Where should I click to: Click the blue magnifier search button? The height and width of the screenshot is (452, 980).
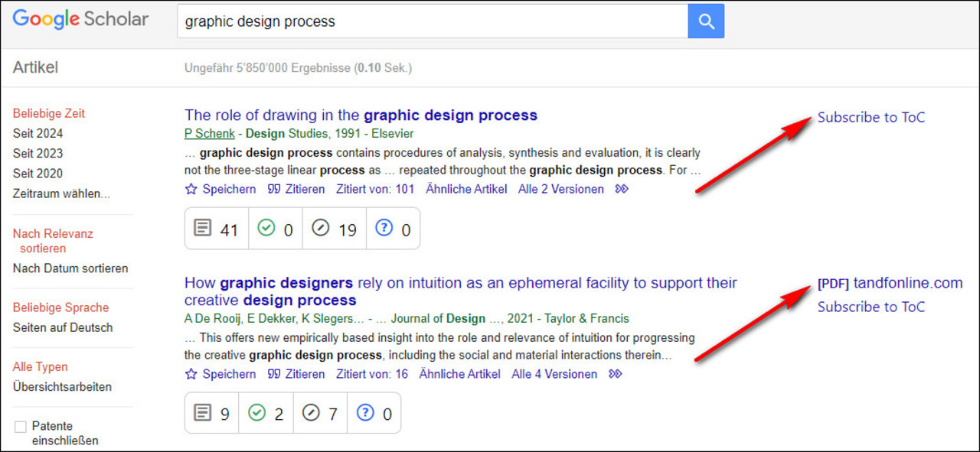pyautogui.click(x=705, y=21)
